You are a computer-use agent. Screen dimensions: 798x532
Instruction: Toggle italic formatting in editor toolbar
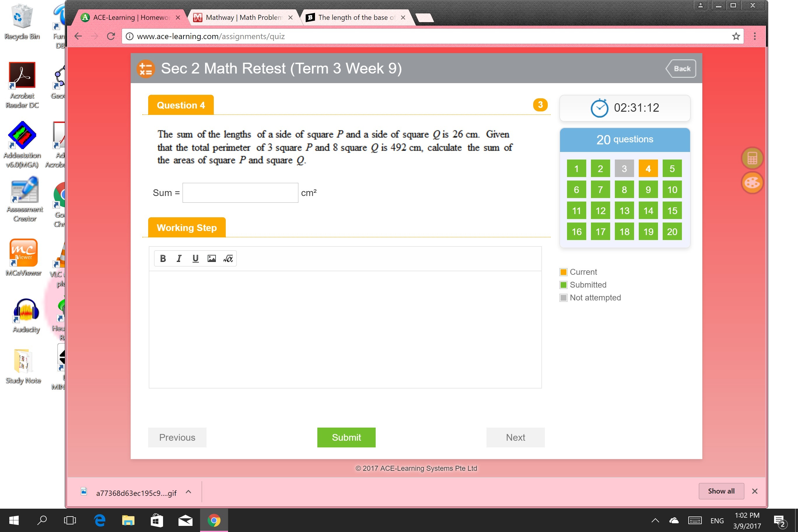[x=179, y=258]
